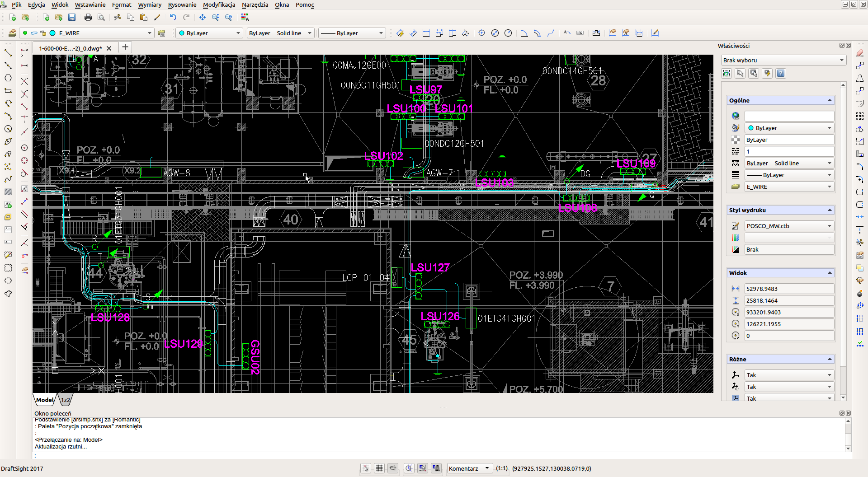Switch to the 1z2 sheet tab
868x477 pixels.
click(66, 400)
